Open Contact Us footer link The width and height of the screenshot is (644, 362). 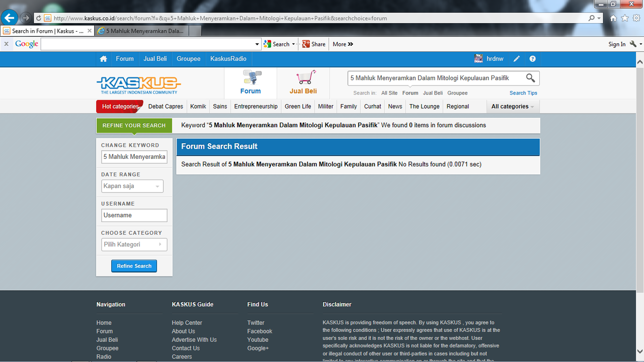[x=186, y=348]
